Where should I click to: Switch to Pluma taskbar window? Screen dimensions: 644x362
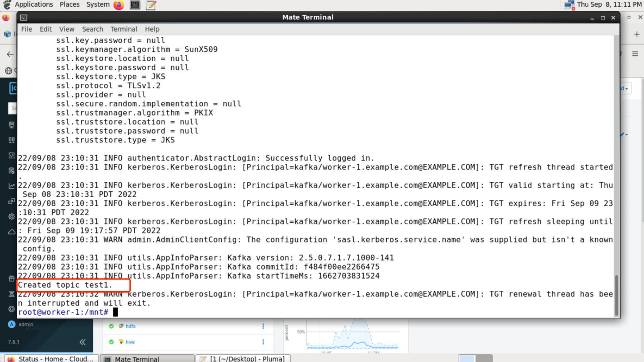tap(242, 358)
